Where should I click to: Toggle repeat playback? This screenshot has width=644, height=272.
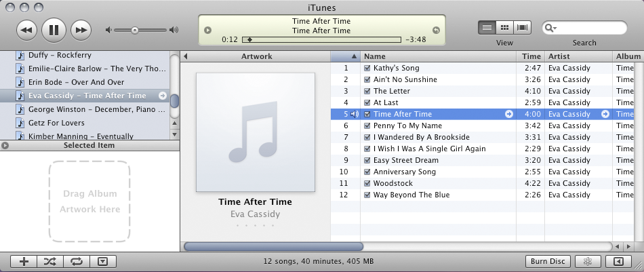77,261
